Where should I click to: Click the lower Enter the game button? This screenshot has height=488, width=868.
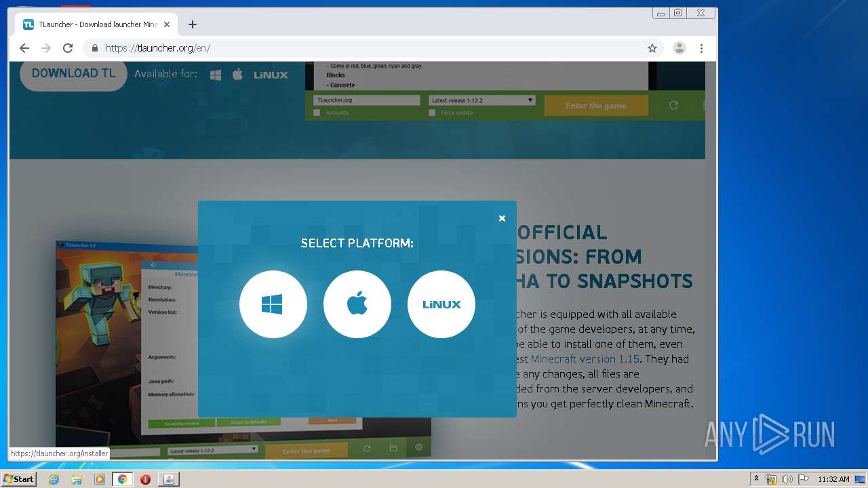307,451
